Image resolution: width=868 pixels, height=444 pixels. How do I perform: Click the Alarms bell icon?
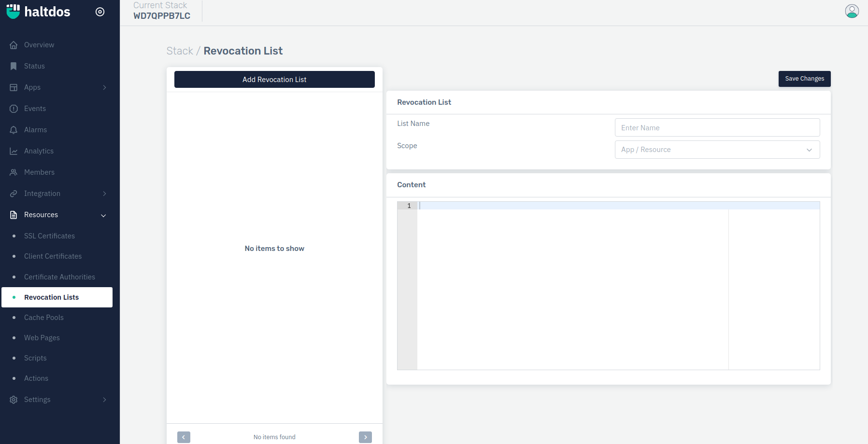click(14, 130)
